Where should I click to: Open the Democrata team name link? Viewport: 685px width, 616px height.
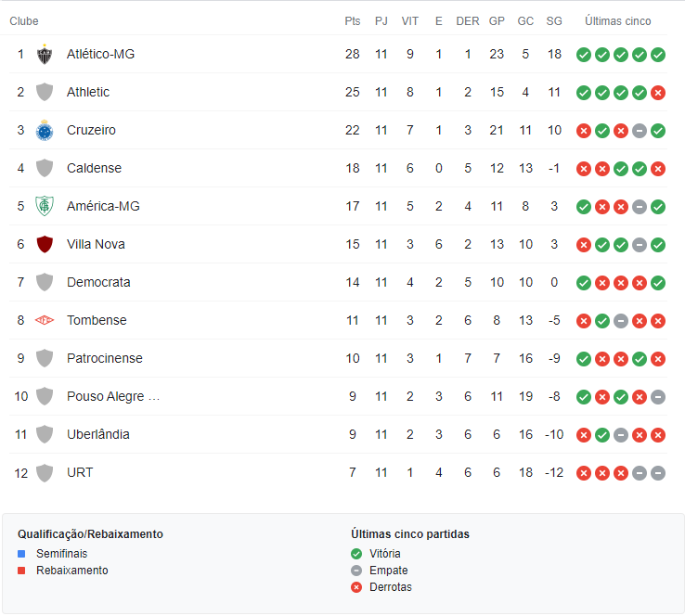coord(98,283)
